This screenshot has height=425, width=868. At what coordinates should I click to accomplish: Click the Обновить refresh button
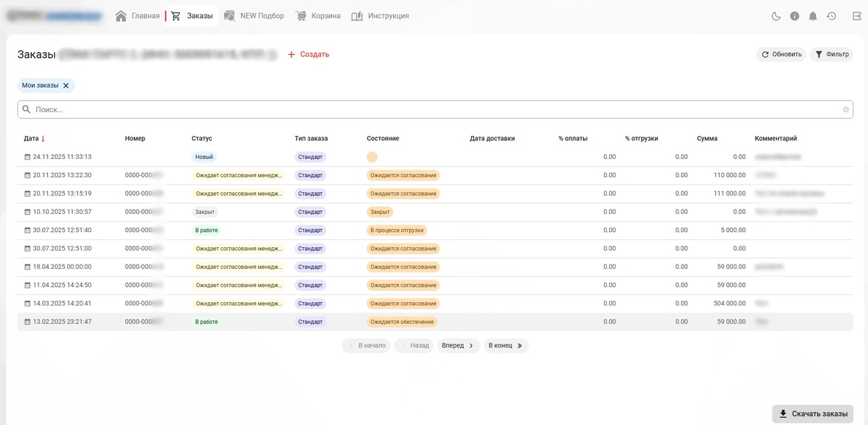[781, 54]
